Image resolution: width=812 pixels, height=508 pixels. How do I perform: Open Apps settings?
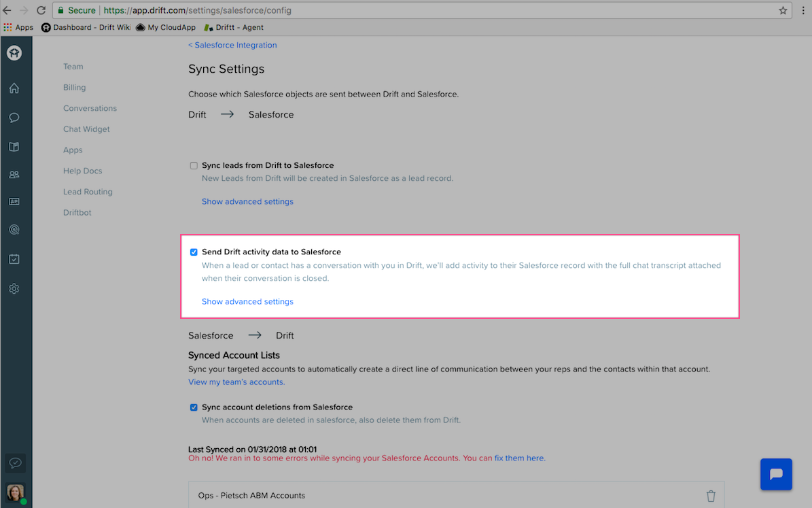[x=73, y=150]
